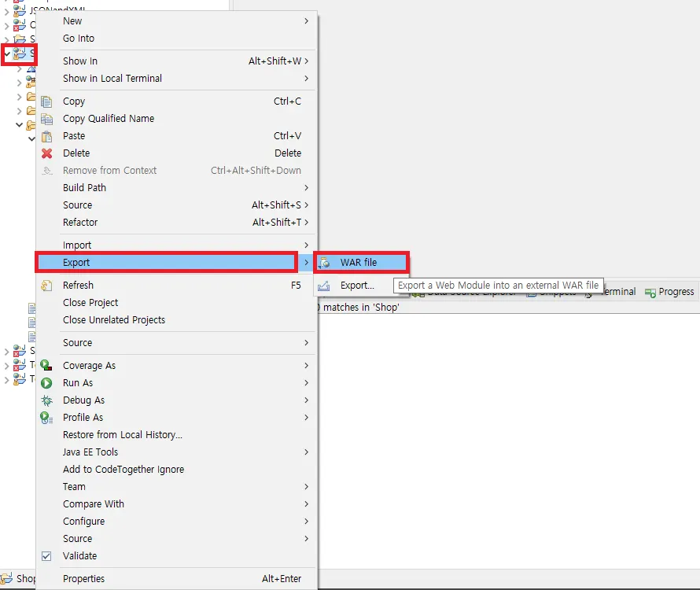Expand the Refactor submenu arrow

[x=306, y=223]
